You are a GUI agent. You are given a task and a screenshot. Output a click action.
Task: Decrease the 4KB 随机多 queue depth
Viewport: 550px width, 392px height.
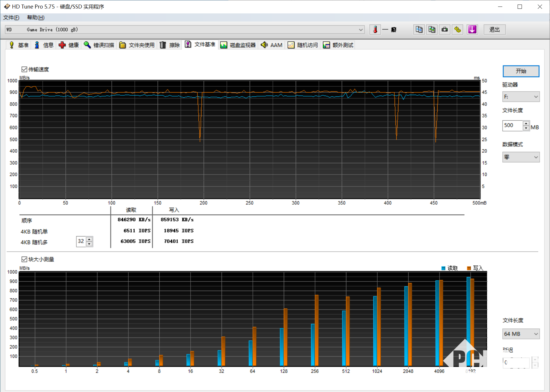(89, 244)
